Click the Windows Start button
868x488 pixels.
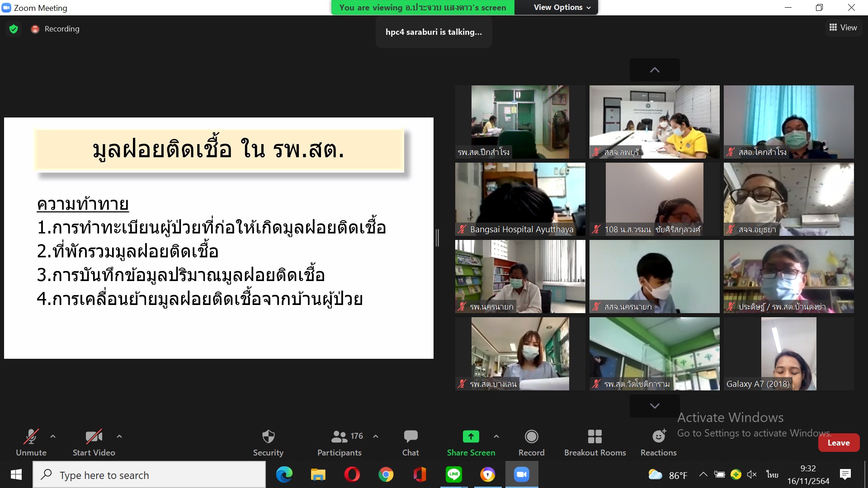point(16,474)
